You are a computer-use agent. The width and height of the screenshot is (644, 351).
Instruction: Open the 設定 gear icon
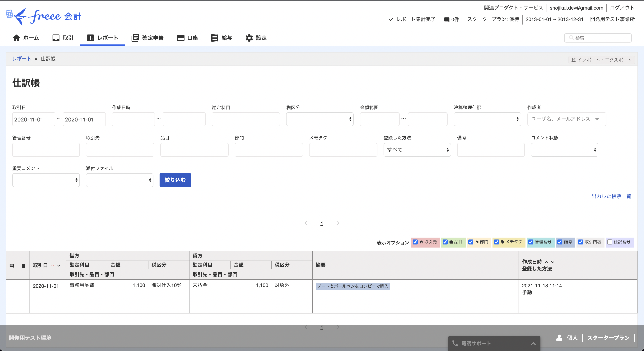pos(249,38)
